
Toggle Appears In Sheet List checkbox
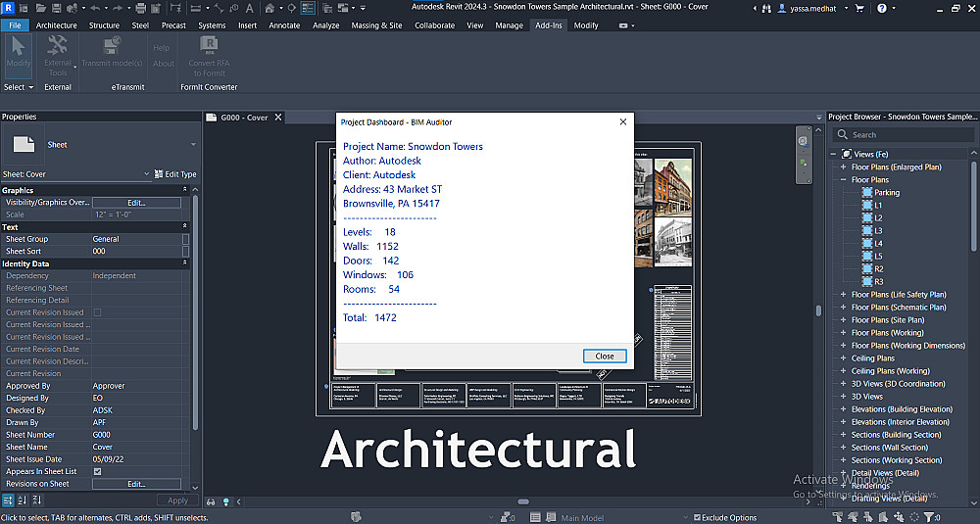click(97, 471)
